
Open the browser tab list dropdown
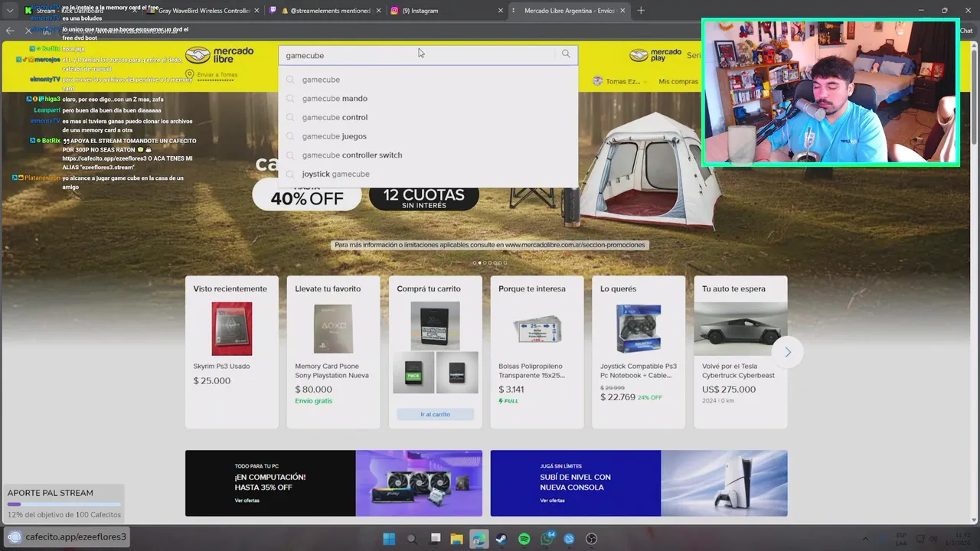(x=9, y=11)
